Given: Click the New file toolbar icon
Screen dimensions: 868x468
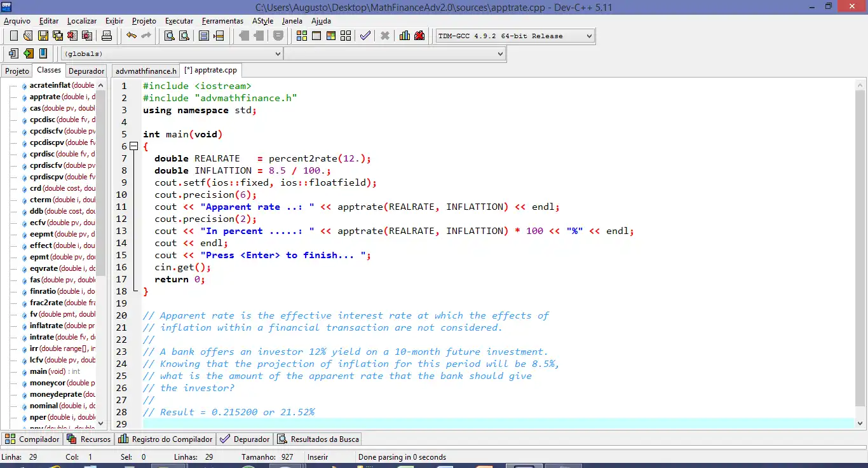Looking at the screenshot, I should [x=13, y=36].
